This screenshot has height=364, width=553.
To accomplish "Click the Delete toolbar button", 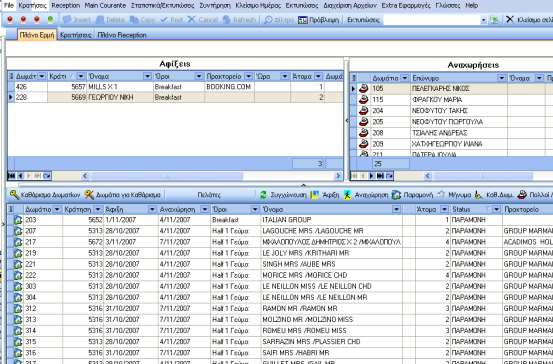I will 110,20.
